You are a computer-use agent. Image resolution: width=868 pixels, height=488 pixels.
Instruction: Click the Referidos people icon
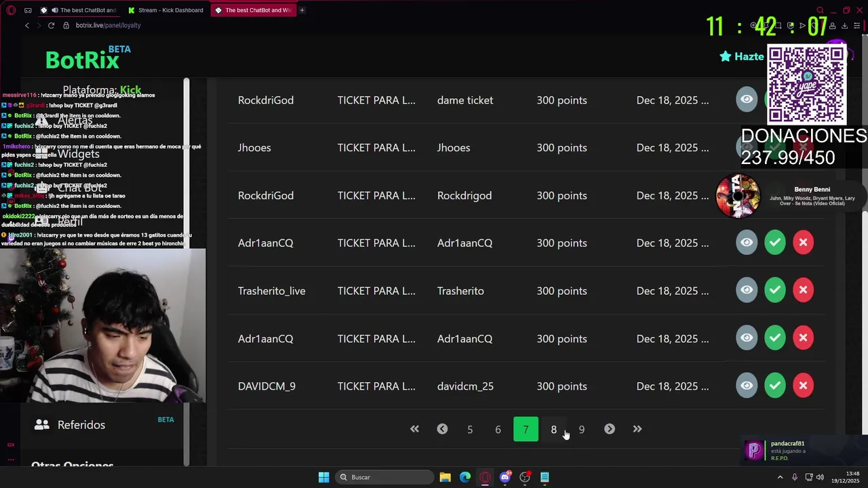pyautogui.click(x=42, y=424)
